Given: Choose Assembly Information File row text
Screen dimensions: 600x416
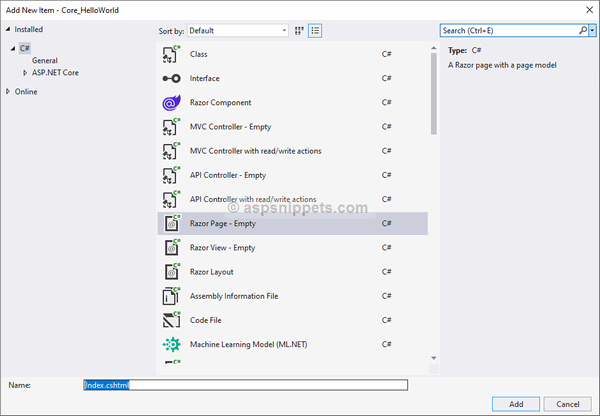Looking at the screenshot, I should click(234, 296).
